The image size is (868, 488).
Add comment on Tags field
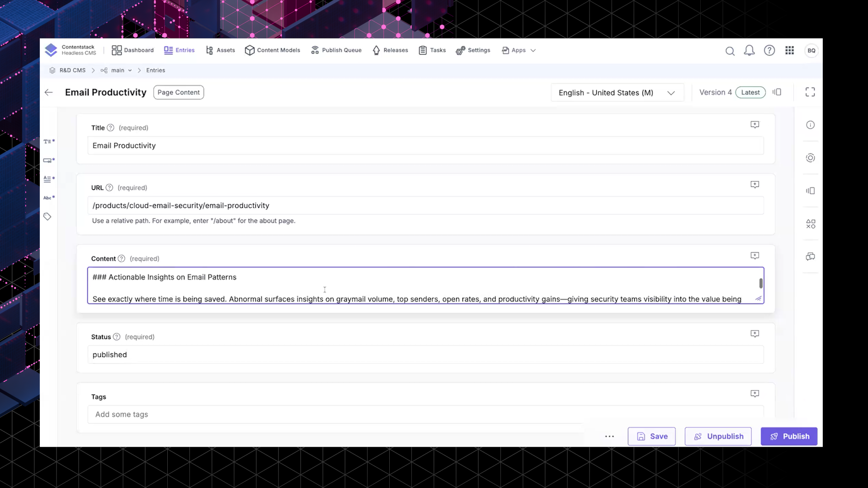coord(755,394)
